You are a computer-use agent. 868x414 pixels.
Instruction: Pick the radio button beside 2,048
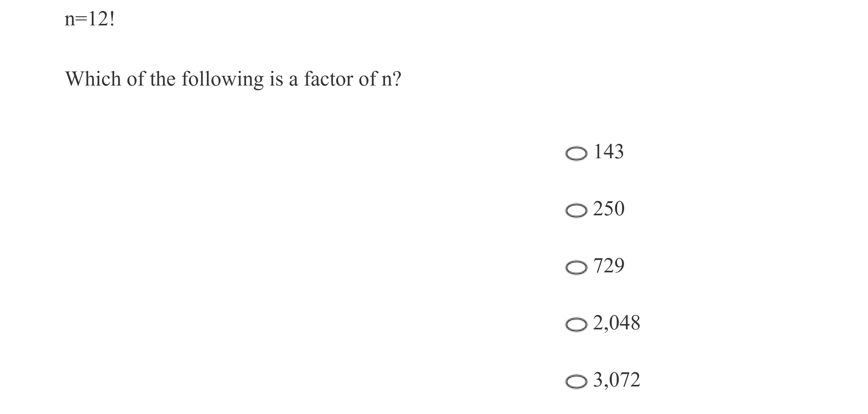[x=576, y=325]
